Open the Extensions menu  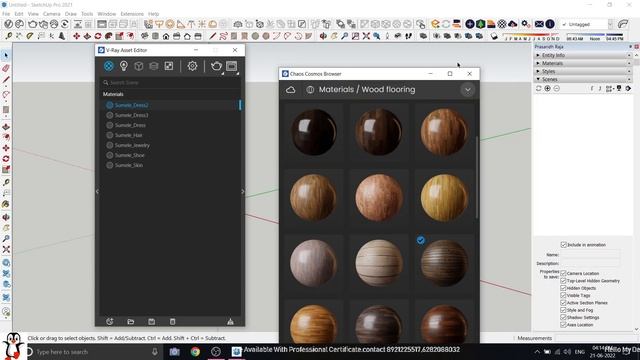132,14
